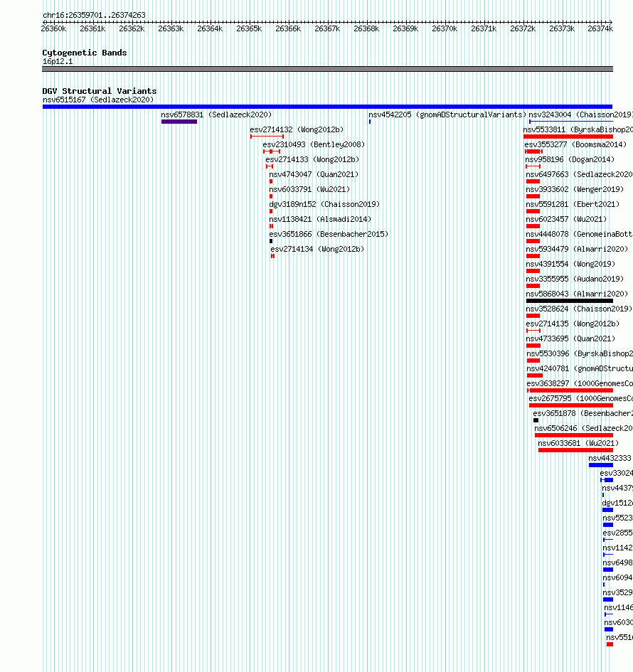
Task: Click nsv3355955 (Audano2019) label
Action: click(575, 279)
